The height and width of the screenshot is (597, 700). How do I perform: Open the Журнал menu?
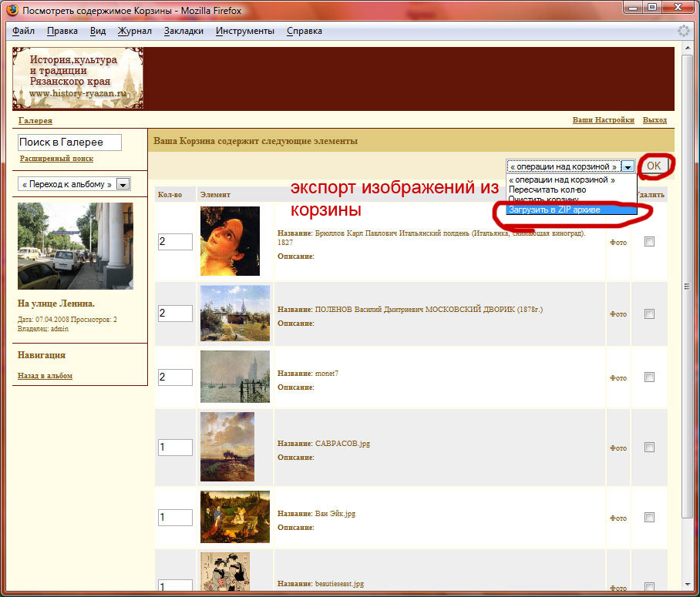click(x=134, y=31)
